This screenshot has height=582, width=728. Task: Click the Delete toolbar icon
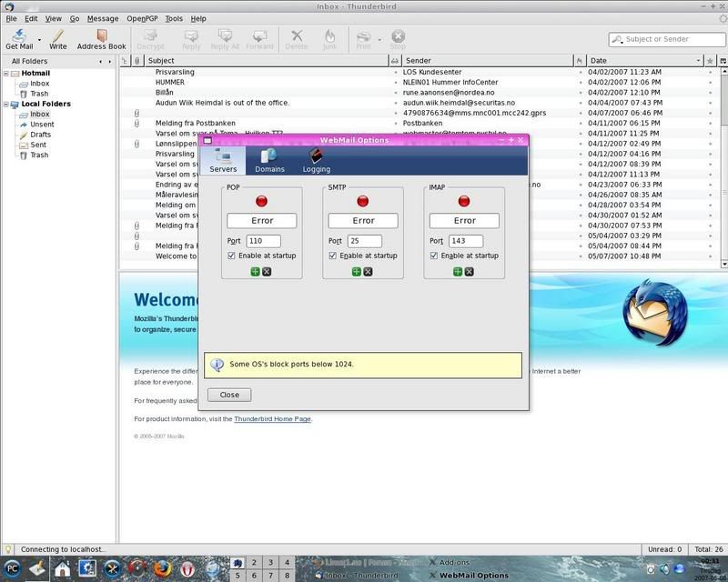(297, 39)
